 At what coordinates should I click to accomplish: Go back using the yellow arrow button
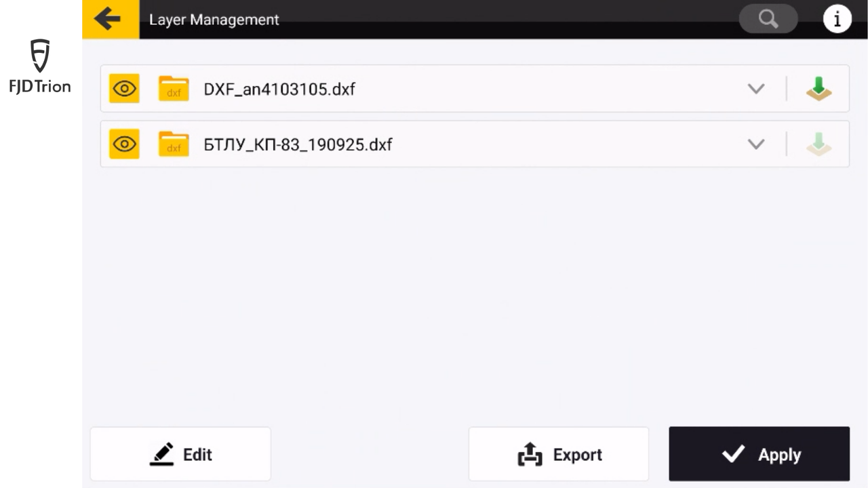click(111, 19)
